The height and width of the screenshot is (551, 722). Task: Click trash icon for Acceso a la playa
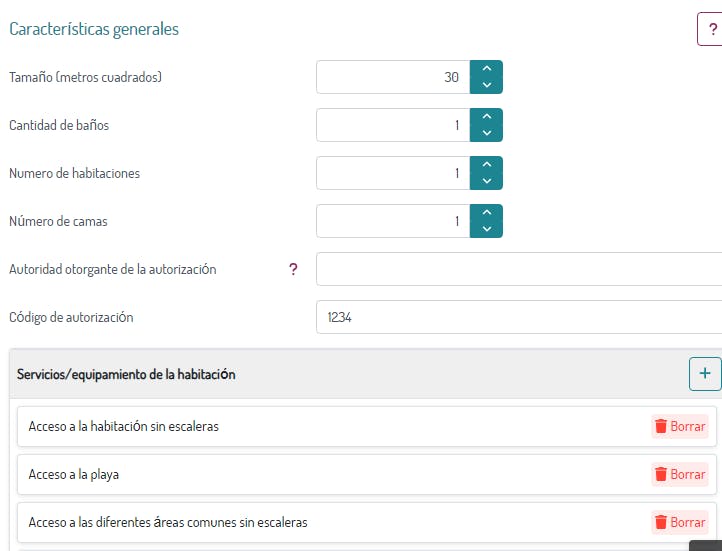(661, 474)
